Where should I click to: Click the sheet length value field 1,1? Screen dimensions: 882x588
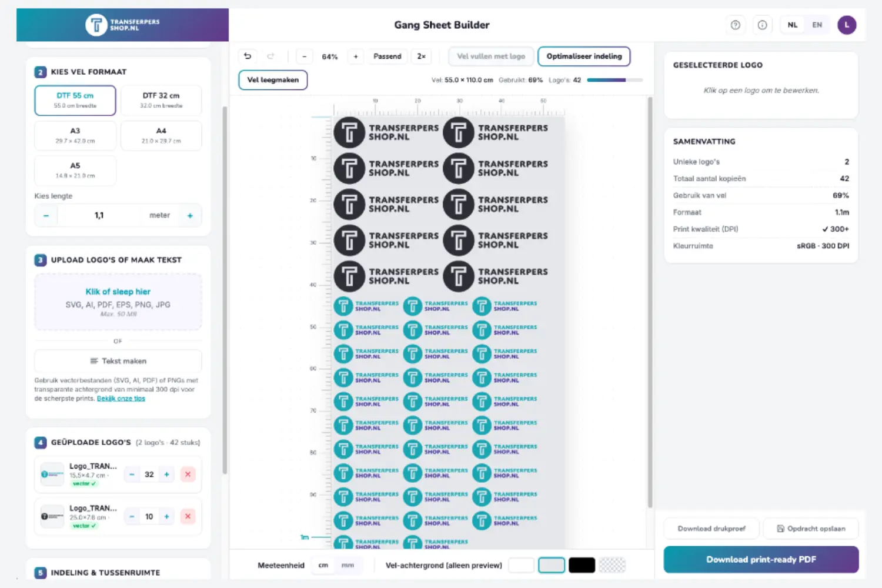(x=99, y=216)
